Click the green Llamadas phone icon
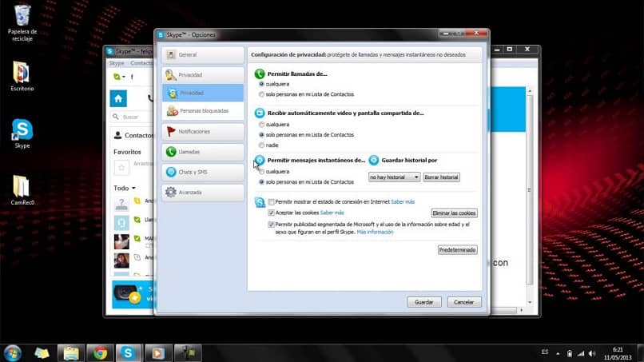The image size is (644, 362). (x=171, y=152)
